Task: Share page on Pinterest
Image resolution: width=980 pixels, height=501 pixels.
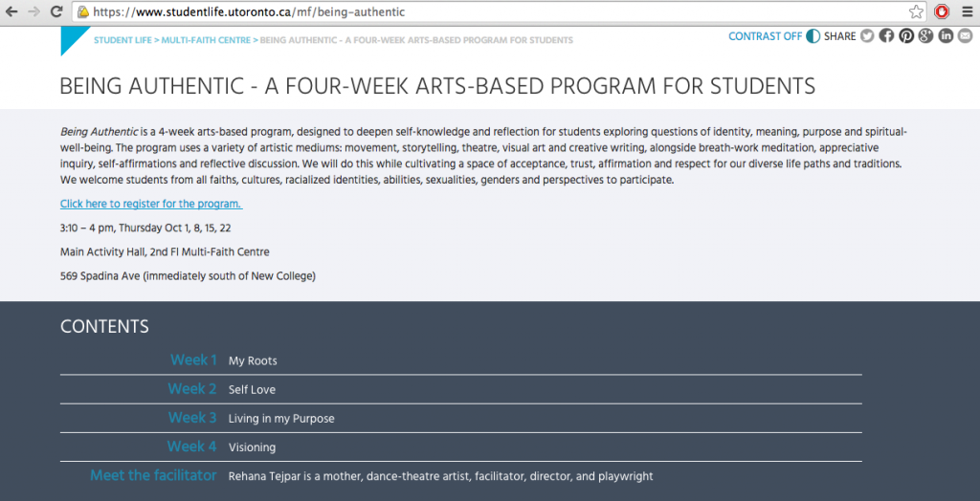Action: coord(906,36)
